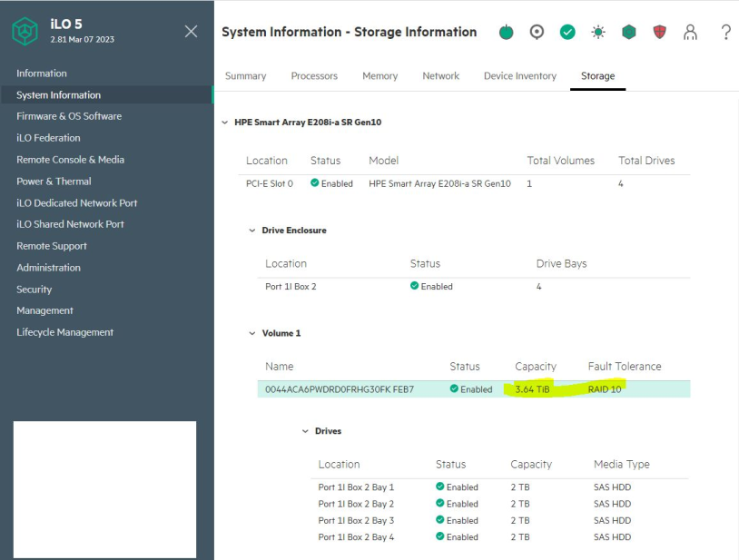This screenshot has height=560, width=739.
Task: Collapse the HPE Smart Array E208i-a section
Action: 225,122
